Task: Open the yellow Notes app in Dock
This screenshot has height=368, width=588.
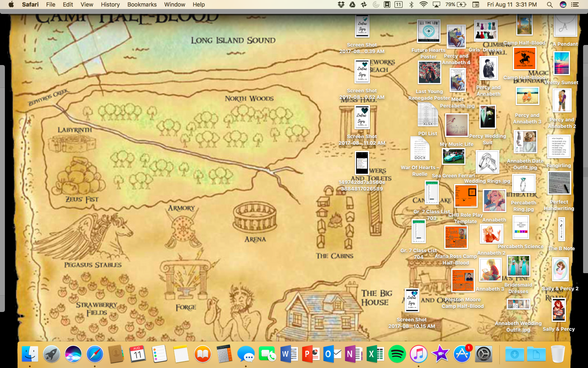Action: pyautogui.click(x=181, y=354)
